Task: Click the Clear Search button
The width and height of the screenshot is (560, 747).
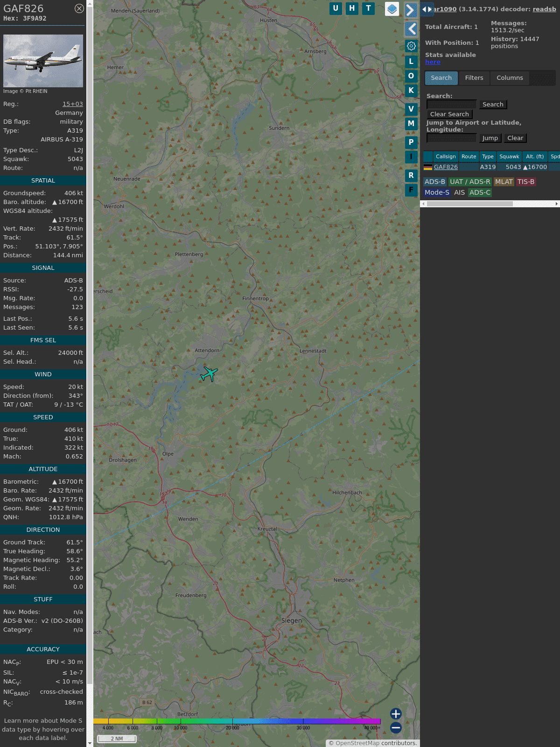Action: 449,114
